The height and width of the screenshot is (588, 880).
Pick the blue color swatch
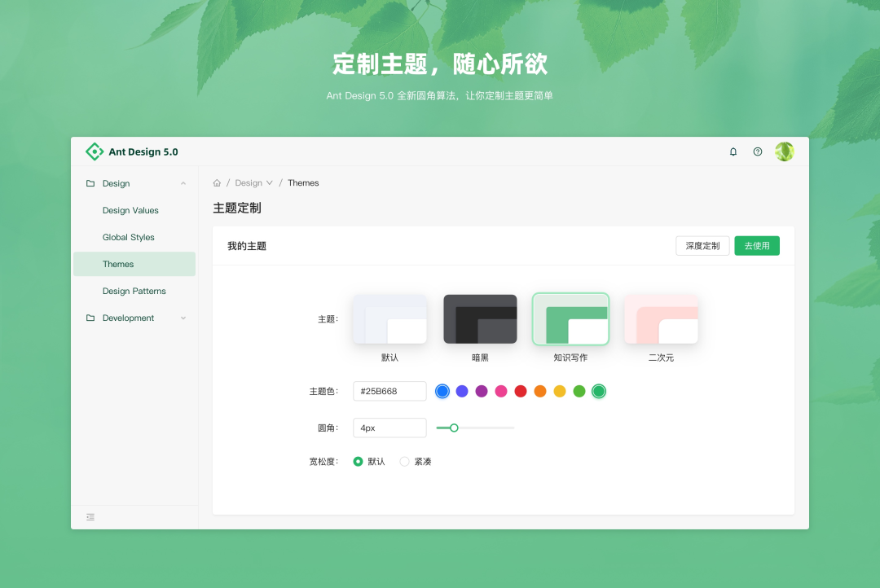(x=442, y=391)
